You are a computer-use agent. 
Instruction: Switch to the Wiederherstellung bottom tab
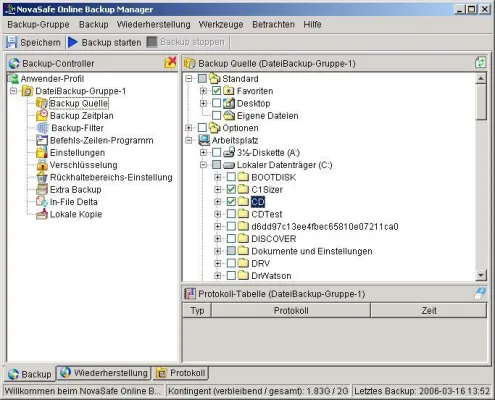tap(104, 373)
